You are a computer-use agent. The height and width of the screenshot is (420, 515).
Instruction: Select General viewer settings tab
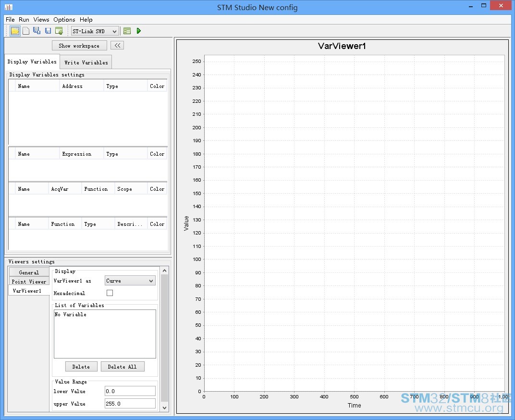[x=29, y=272]
